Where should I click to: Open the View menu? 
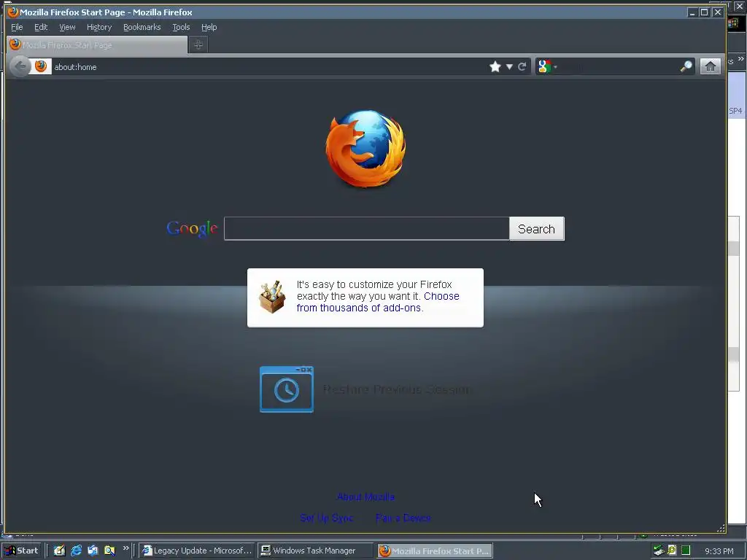[x=67, y=27]
